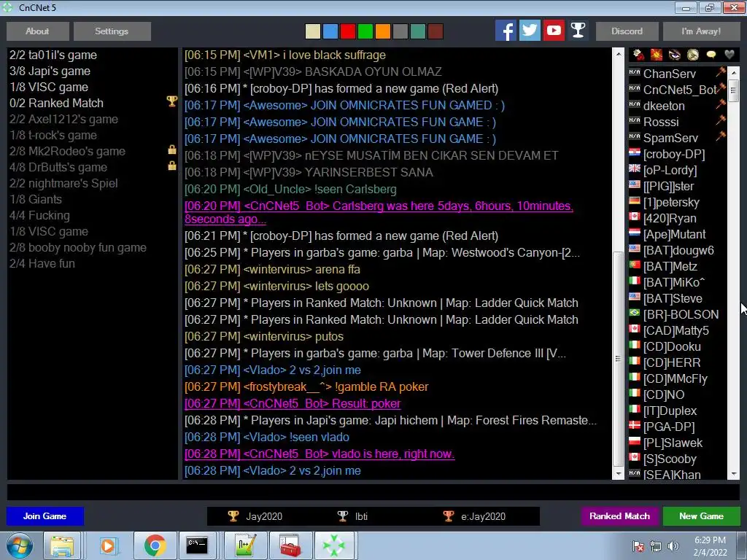The height and width of the screenshot is (560, 747).
Task: Select the round beige emblem filter icon
Action: [x=693, y=55]
